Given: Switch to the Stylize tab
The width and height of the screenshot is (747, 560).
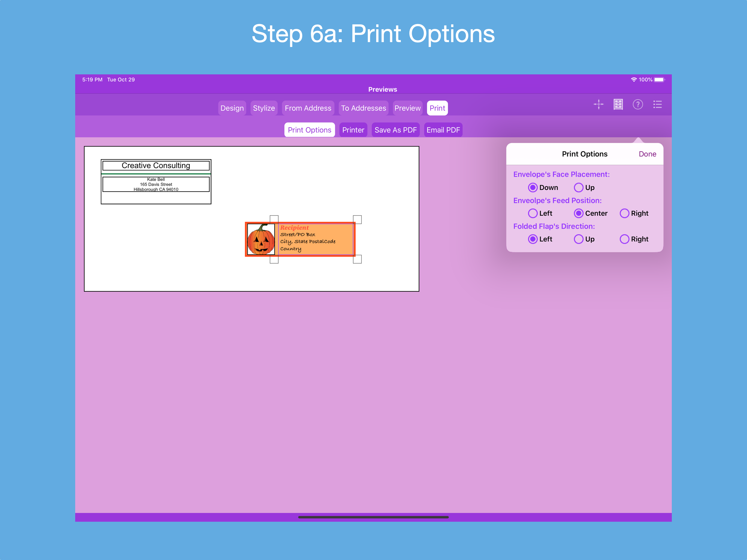Looking at the screenshot, I should point(264,108).
